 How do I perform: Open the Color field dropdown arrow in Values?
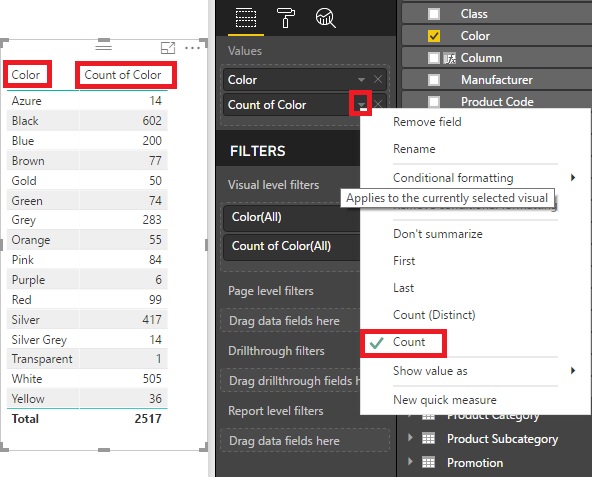click(361, 80)
